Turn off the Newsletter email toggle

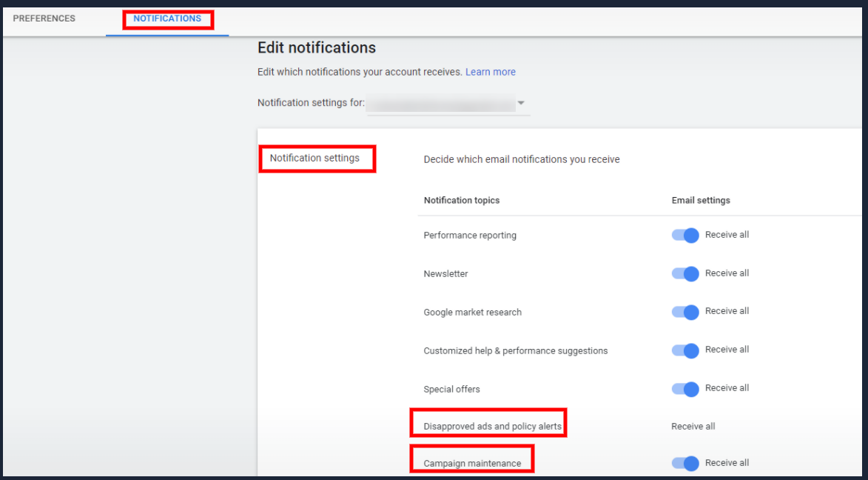(x=685, y=273)
